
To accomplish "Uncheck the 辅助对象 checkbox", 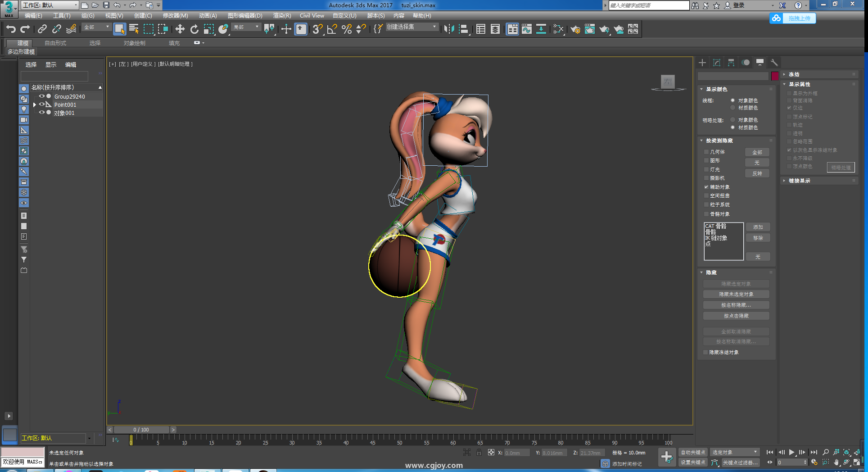I will click(706, 187).
